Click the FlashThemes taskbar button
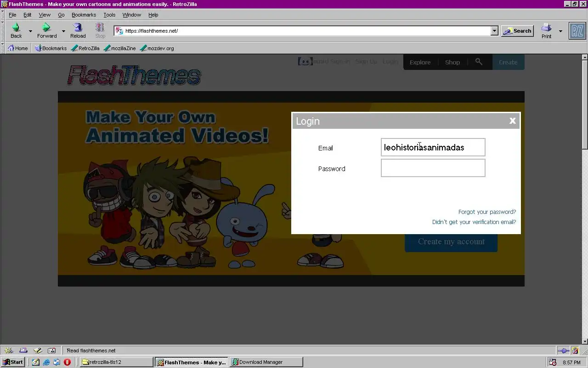The image size is (588, 368). [192, 362]
